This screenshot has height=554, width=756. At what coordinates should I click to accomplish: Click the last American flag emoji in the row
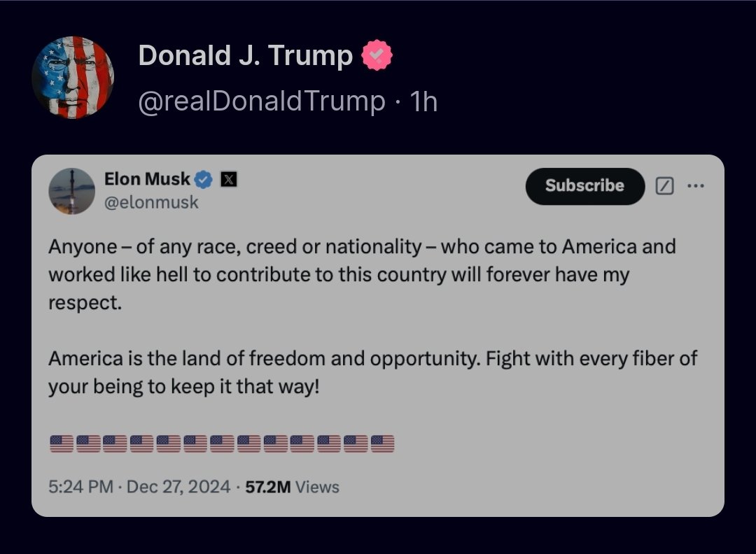coord(382,443)
